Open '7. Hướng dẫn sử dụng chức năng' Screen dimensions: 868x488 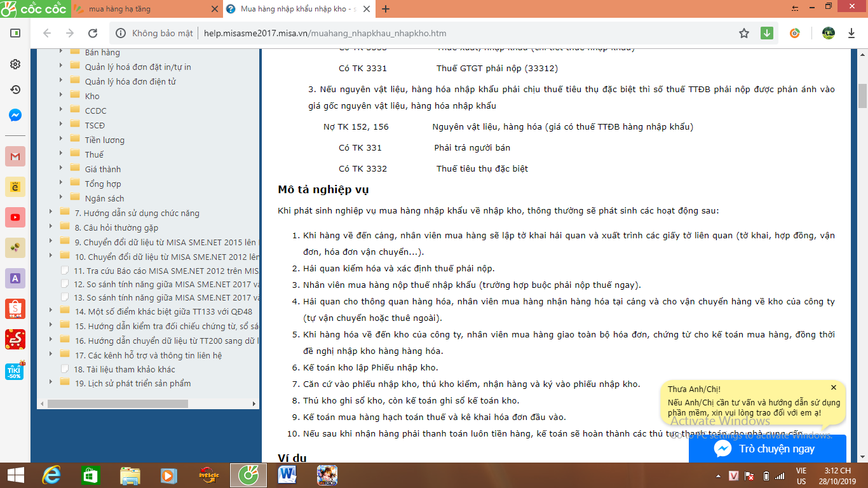click(137, 213)
